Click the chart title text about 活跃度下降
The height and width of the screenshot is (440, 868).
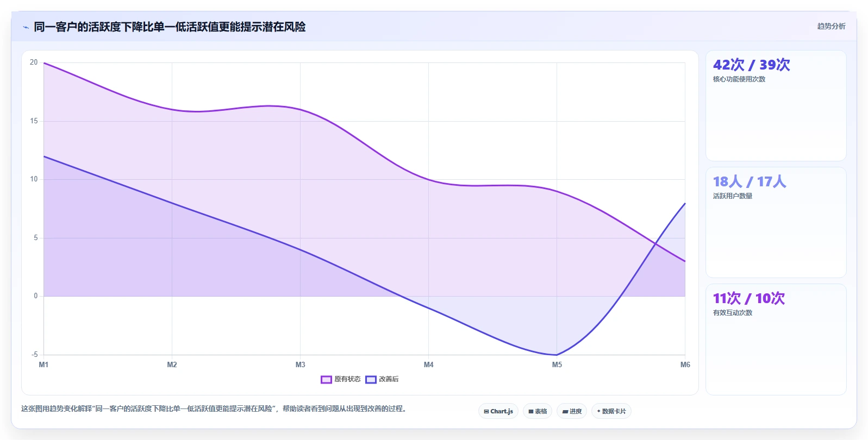tap(170, 27)
